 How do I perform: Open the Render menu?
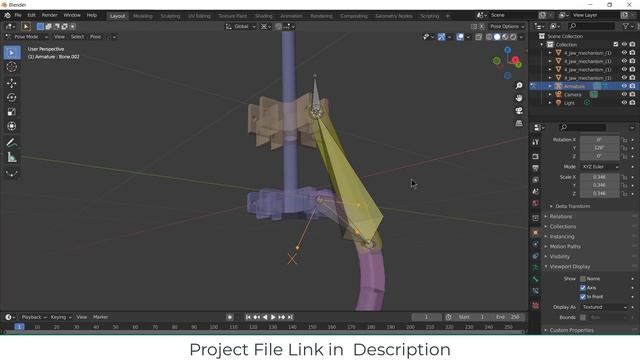[x=50, y=15]
